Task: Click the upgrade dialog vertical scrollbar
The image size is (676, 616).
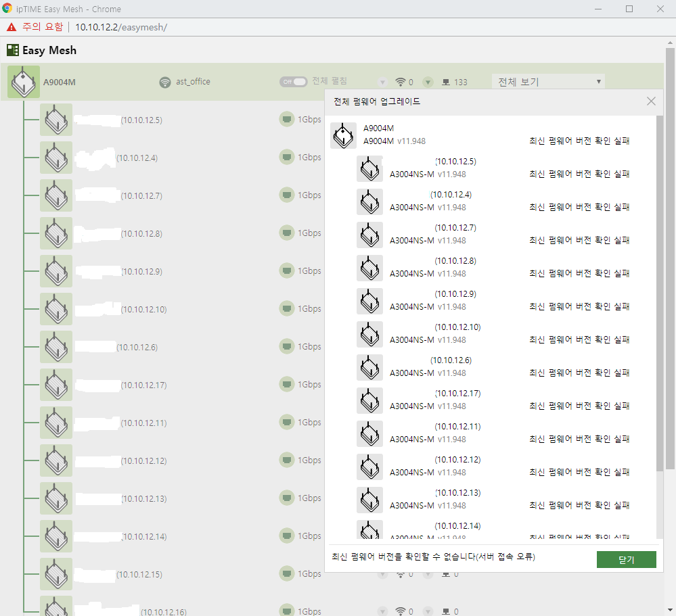Action: coord(659,293)
